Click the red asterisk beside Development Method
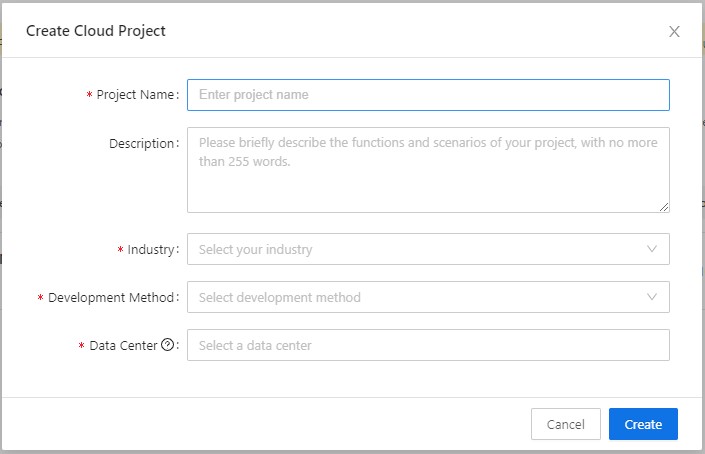Viewport: 705px width, 454px height. click(40, 298)
